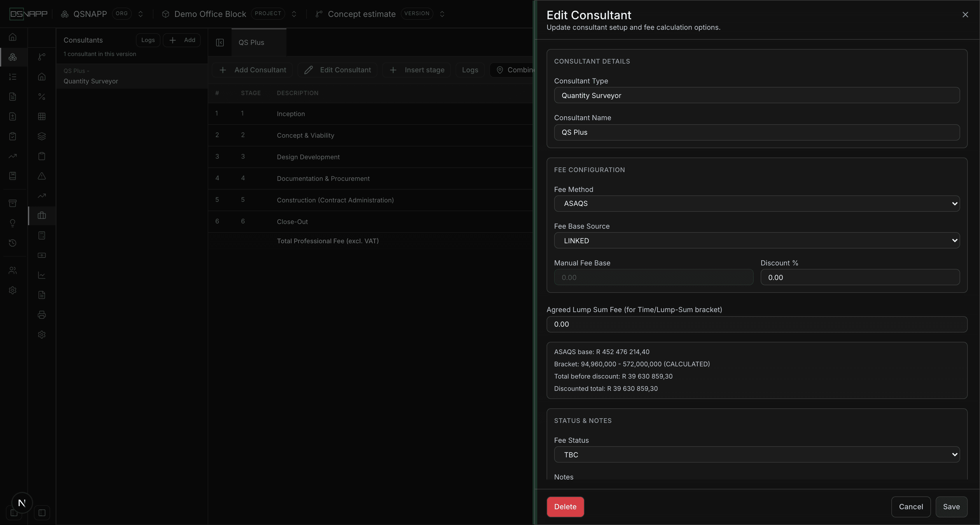Open the Fee Status TBC dropdown
The image size is (980, 525).
[757, 455]
